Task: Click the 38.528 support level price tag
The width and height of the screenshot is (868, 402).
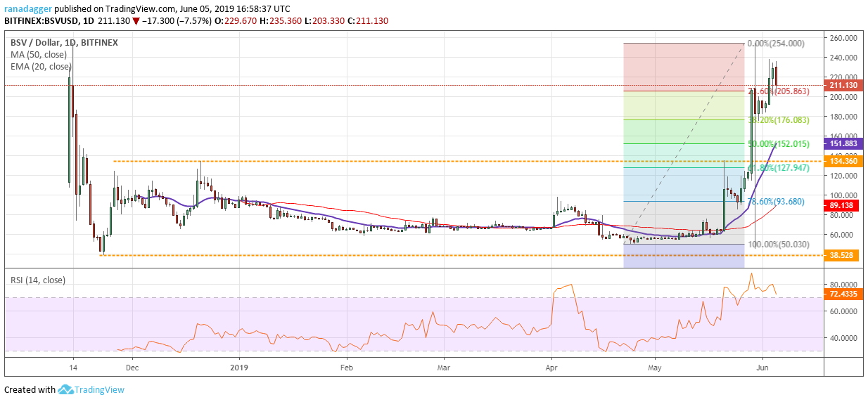Action: (841, 256)
